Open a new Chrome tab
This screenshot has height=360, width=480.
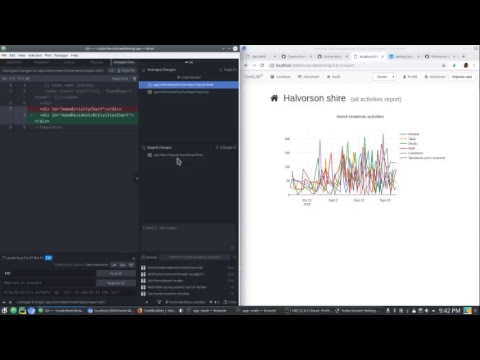(x=463, y=57)
